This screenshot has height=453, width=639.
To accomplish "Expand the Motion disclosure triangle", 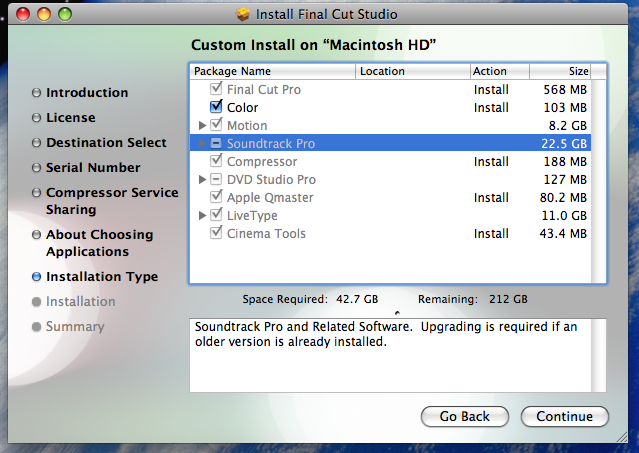I will [202, 125].
